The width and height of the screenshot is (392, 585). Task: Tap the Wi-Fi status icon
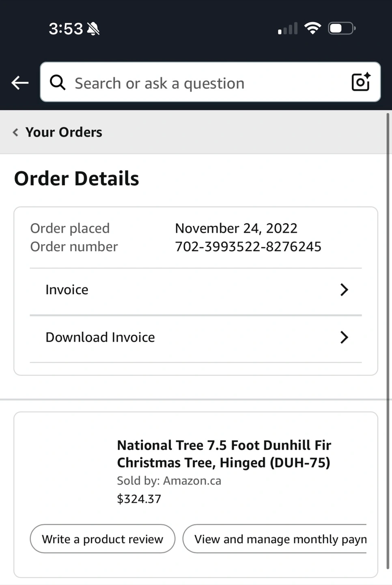click(312, 28)
